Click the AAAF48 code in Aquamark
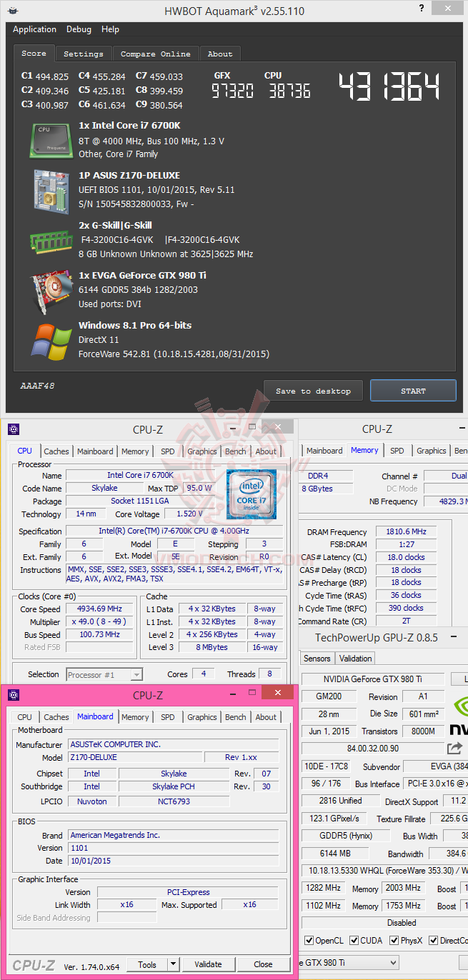This screenshot has width=468, height=980. coord(38,386)
